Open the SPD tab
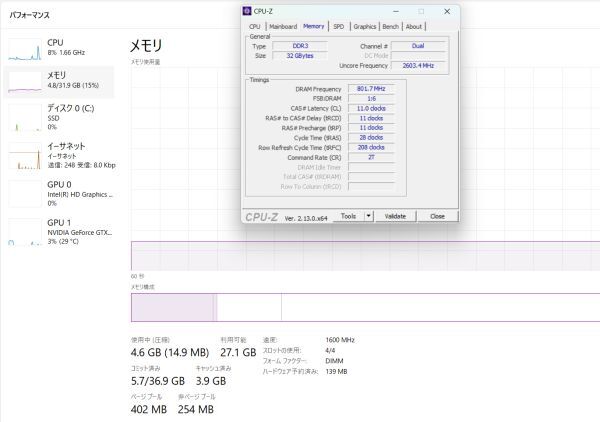The image size is (600, 422). point(339,26)
